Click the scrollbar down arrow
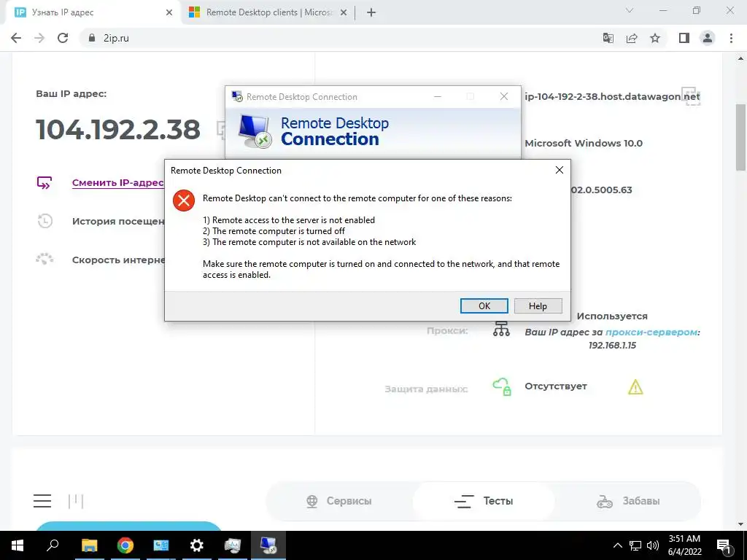Screen dimensions: 747x560 740,524
